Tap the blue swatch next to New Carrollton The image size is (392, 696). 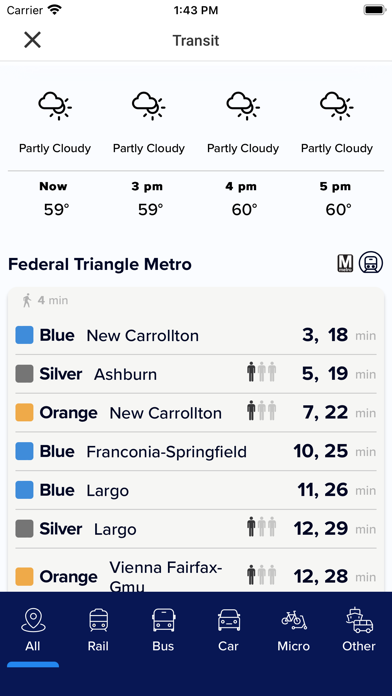24,335
